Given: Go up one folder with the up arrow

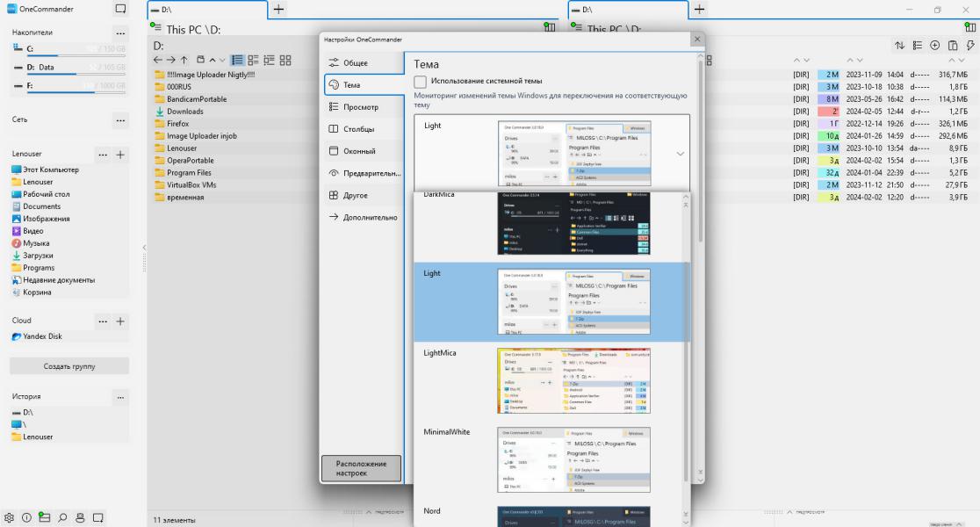Looking at the screenshot, I should [x=184, y=60].
